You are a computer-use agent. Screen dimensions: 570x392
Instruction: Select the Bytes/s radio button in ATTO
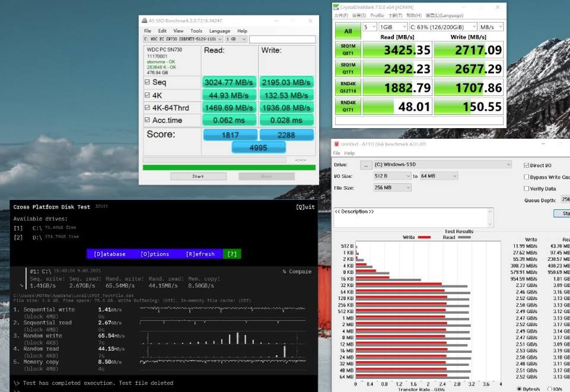click(x=519, y=388)
